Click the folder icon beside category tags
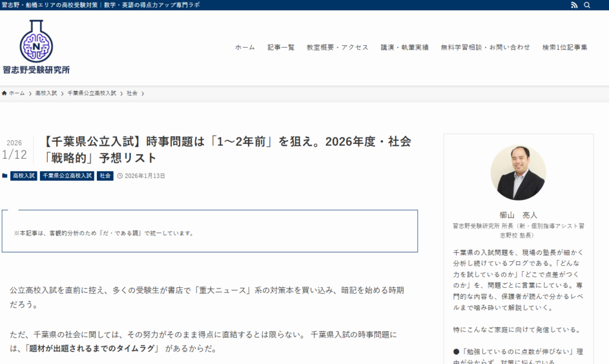Image resolution: width=609 pixels, height=364 pixels. point(5,176)
